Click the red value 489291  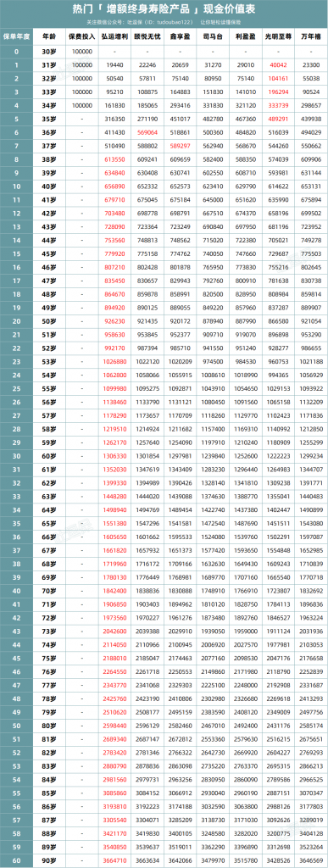[278, 119]
